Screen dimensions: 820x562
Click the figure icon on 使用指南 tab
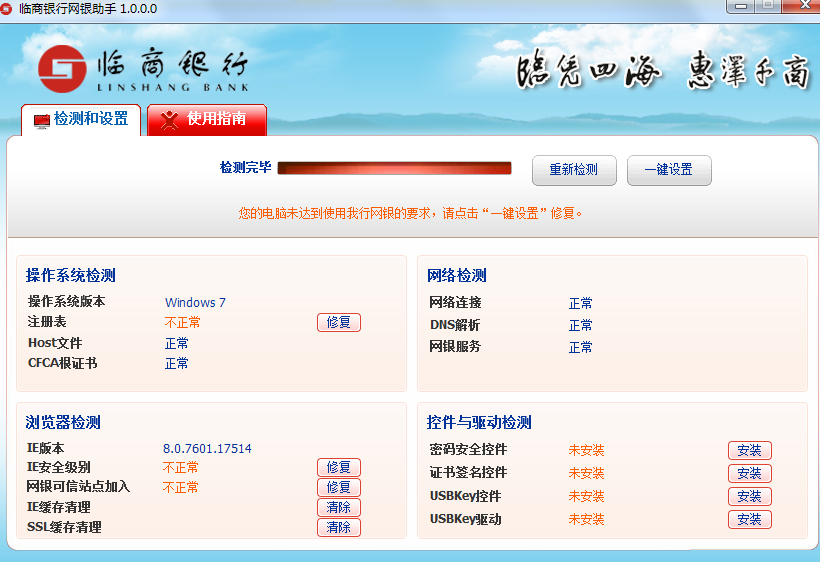pos(169,120)
